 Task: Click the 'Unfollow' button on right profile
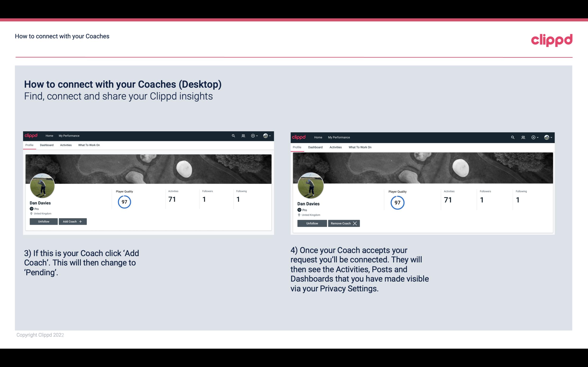coord(312,223)
